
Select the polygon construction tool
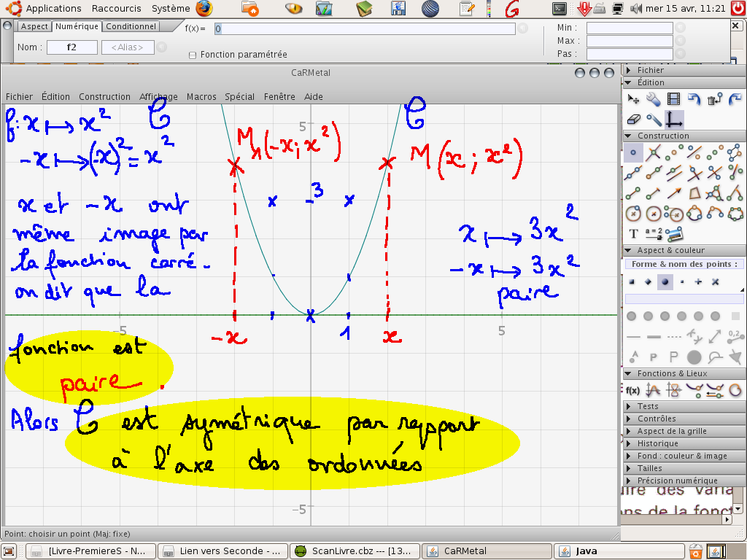coord(695,193)
